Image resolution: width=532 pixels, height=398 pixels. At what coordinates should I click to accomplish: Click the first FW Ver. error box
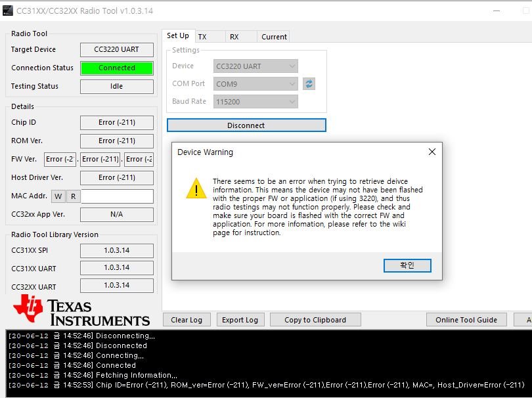pyautogui.click(x=60, y=159)
